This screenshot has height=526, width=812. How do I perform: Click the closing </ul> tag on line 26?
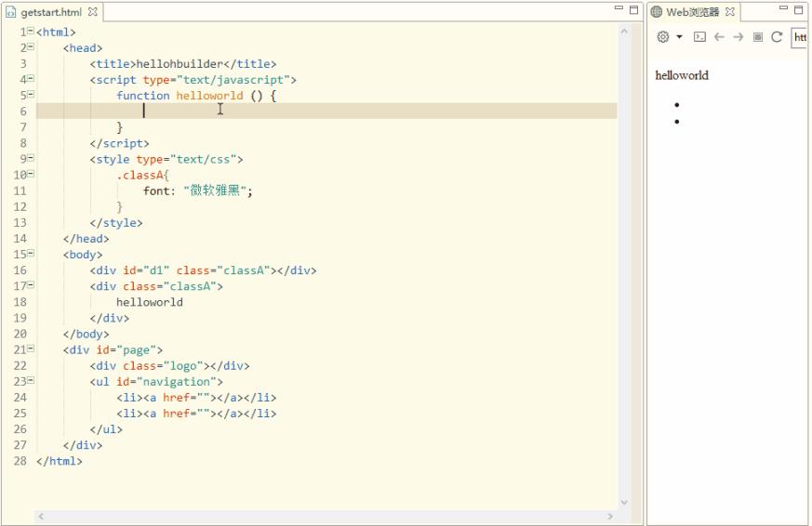pyautogui.click(x=106, y=429)
